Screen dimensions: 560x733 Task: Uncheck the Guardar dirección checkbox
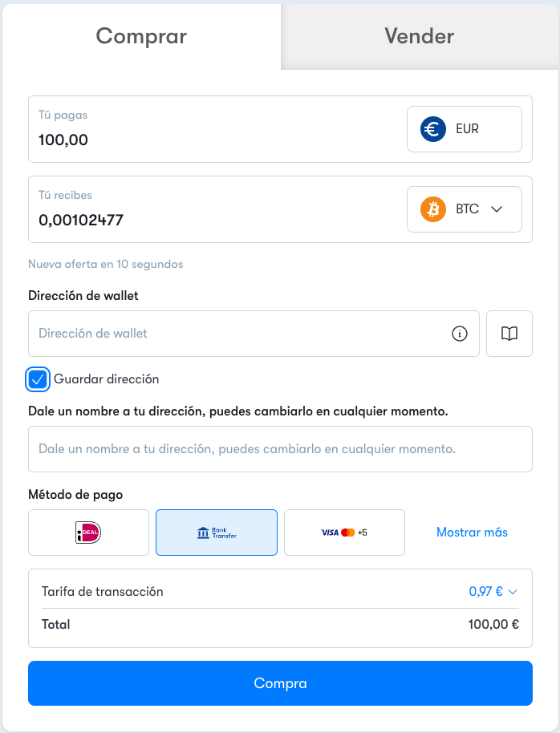click(38, 379)
